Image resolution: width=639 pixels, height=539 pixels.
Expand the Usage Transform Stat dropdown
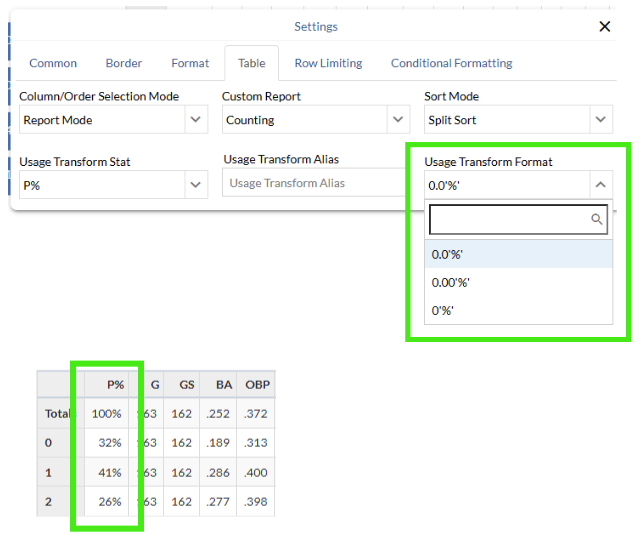point(196,185)
